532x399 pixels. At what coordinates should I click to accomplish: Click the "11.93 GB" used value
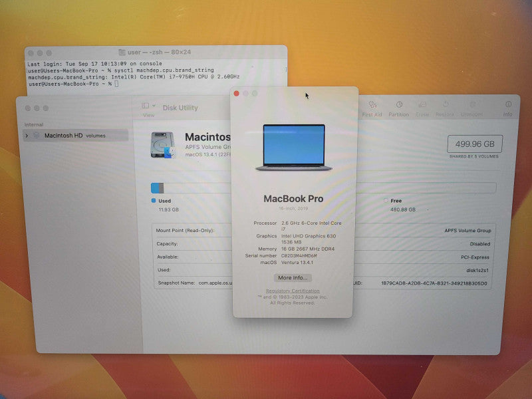coord(168,209)
